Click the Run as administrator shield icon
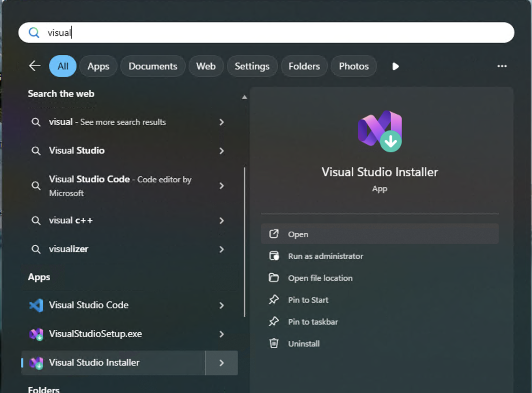Viewport: 532px width, 393px height. pyautogui.click(x=274, y=256)
